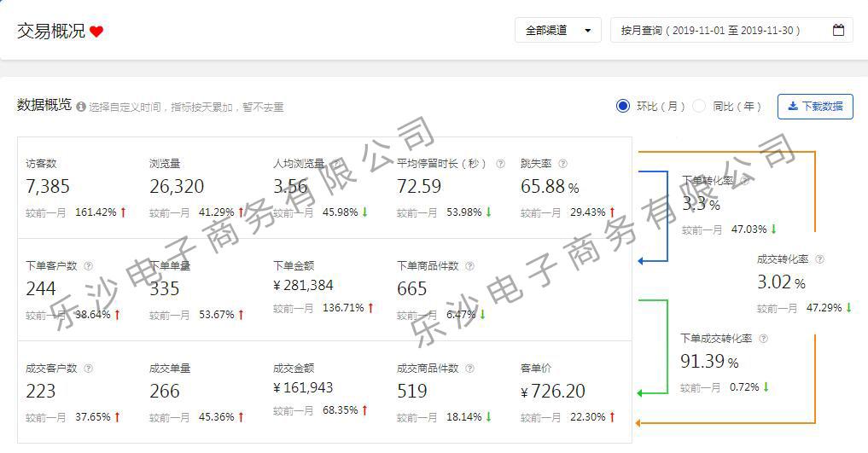Click the red heart favorite icon
868x453 pixels.
(x=96, y=32)
